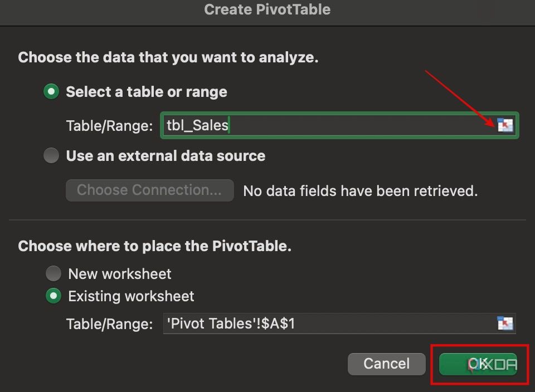This screenshot has height=392, width=535.
Task: Select the 'New worksheet' placement option
Action: pos(53,273)
